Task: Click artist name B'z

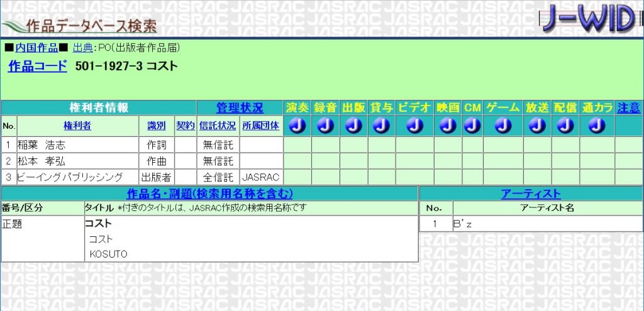Action: click(x=462, y=224)
